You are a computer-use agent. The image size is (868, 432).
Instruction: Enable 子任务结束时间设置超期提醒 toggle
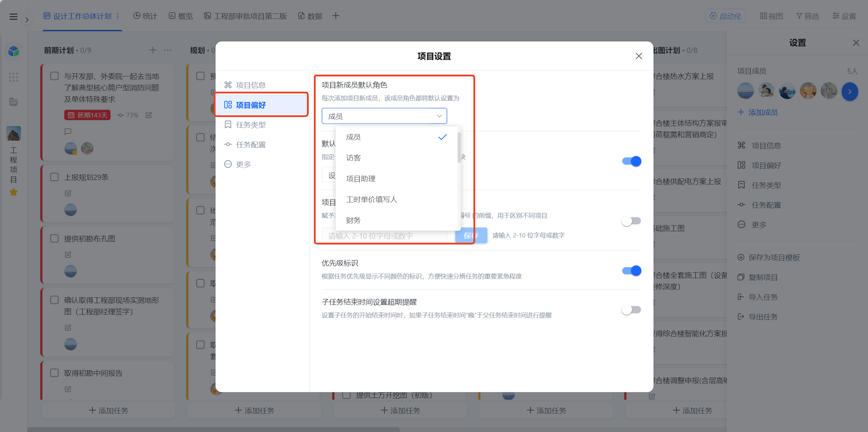(631, 309)
